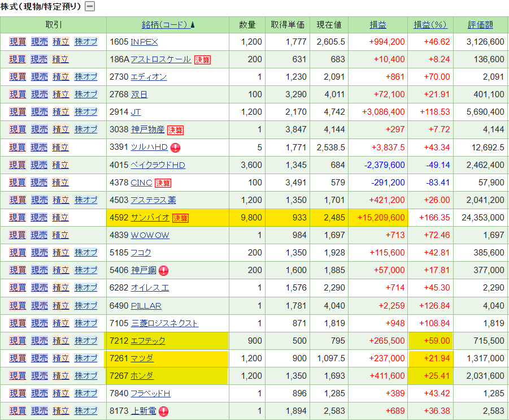Open the サンバイオ stock page
This screenshot has width=509, height=420.
click(x=150, y=218)
